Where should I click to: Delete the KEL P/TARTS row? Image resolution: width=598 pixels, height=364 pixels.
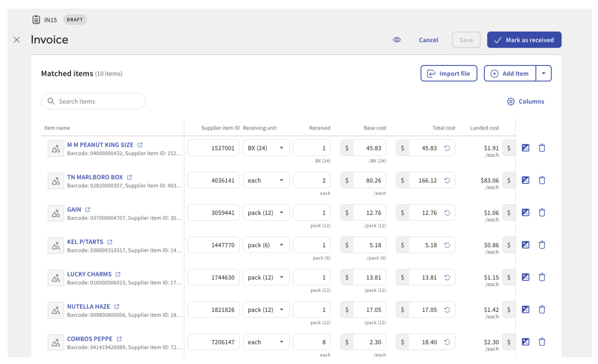(x=542, y=245)
